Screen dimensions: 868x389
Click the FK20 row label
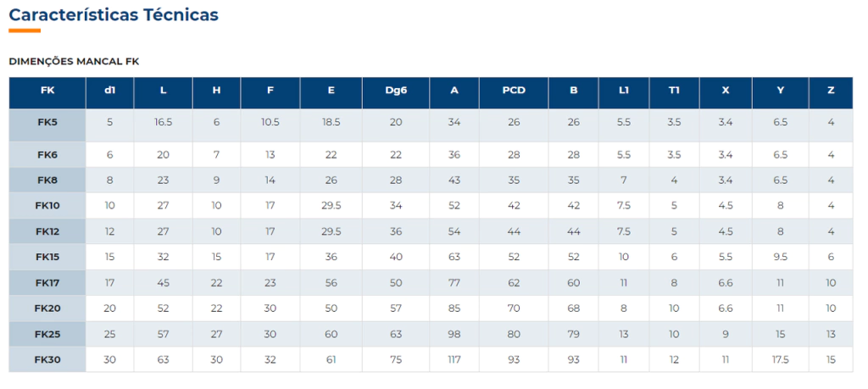tap(47, 308)
